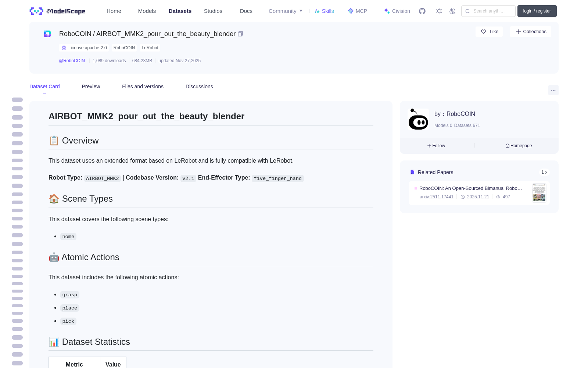
Task: Switch to the Files and versions tab
Action: [143, 86]
